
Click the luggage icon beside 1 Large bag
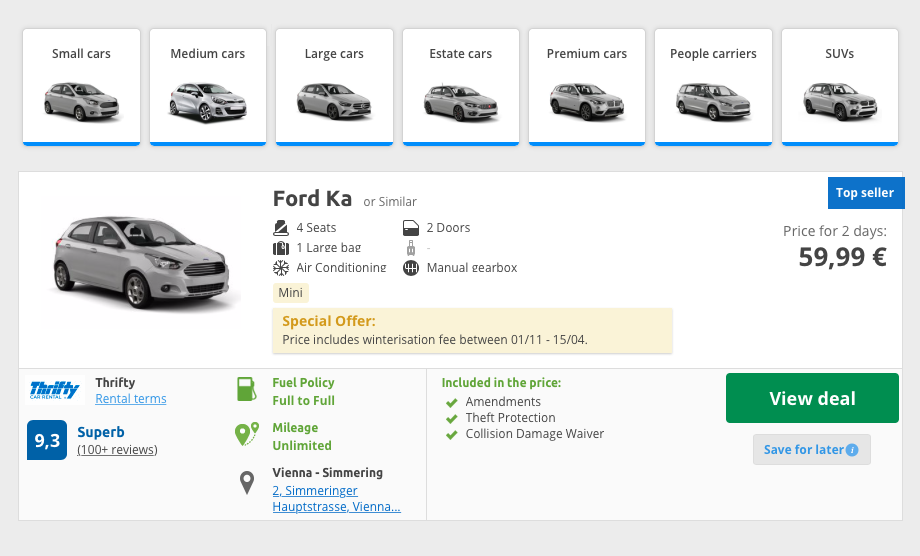[x=281, y=248]
